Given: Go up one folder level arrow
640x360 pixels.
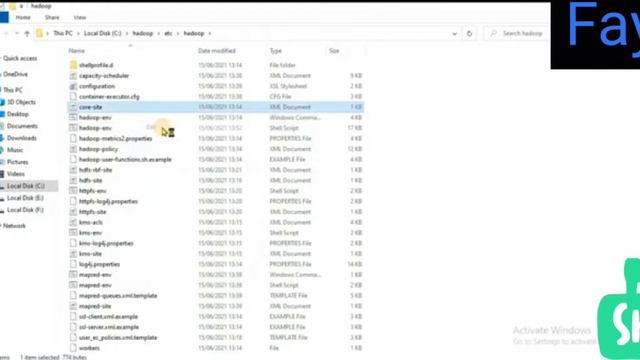Looking at the screenshot, I should 27,33.
